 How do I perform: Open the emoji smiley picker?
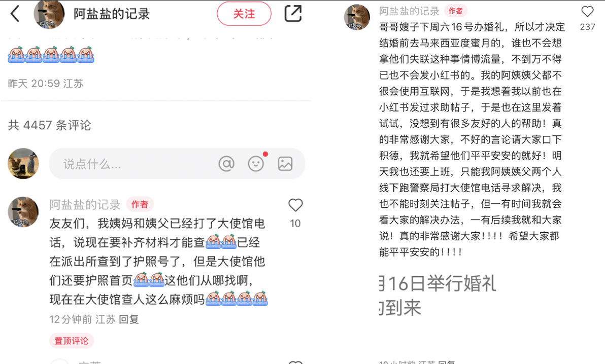click(x=256, y=163)
